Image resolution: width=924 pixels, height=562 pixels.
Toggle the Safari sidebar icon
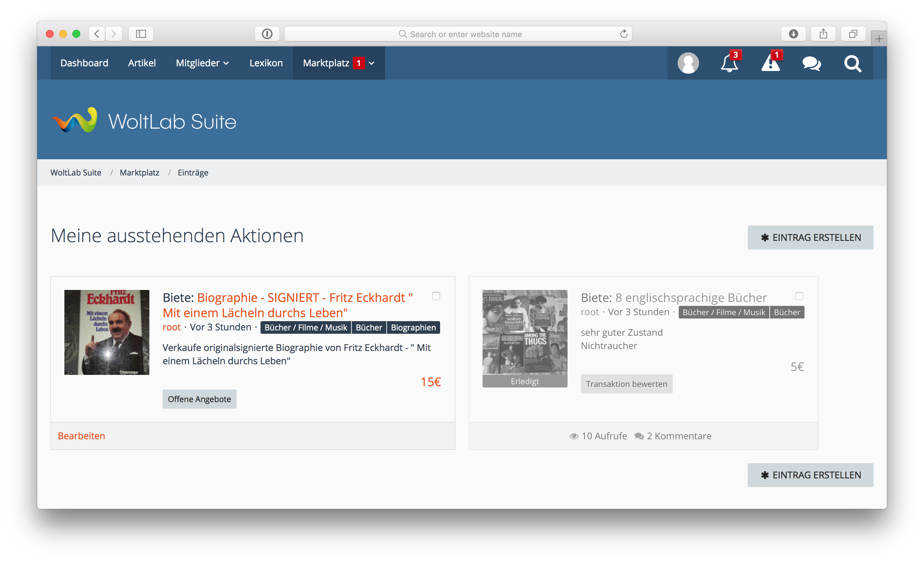[x=141, y=34]
